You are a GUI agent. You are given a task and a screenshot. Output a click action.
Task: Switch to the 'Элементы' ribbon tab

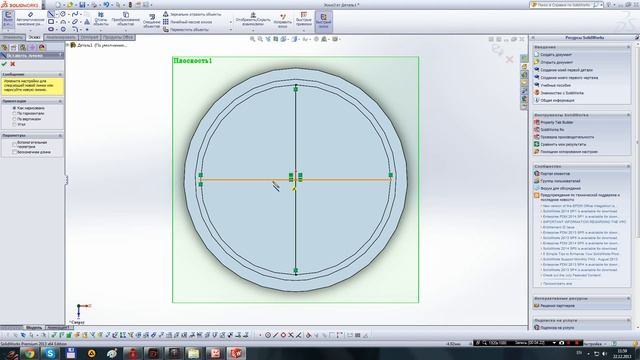click(13, 38)
